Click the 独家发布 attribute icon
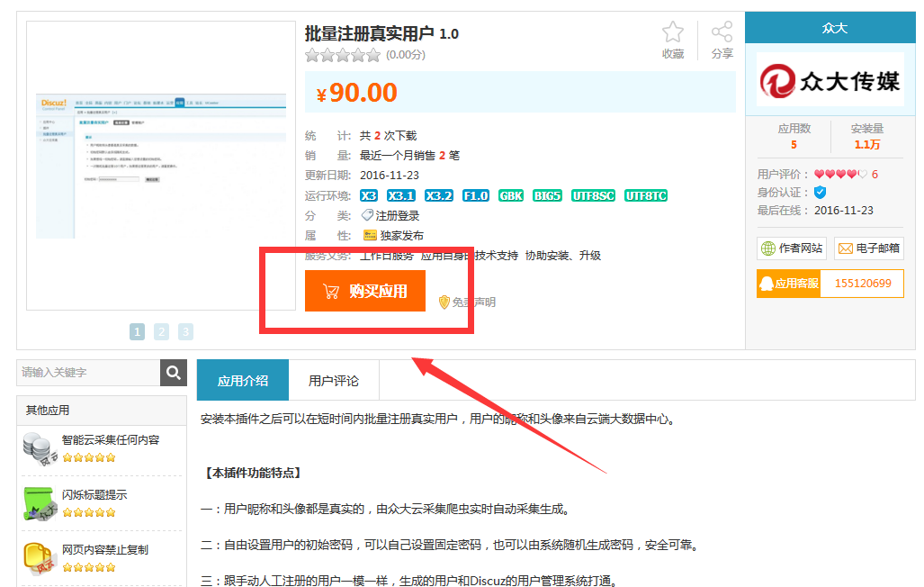Screen dimensions: 924x587 [370, 235]
